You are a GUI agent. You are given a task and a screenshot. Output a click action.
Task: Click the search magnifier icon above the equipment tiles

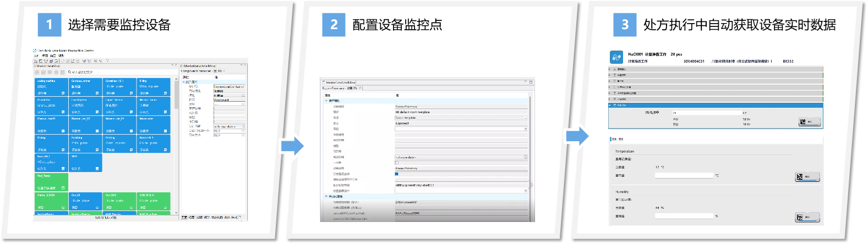pyautogui.click(x=69, y=72)
